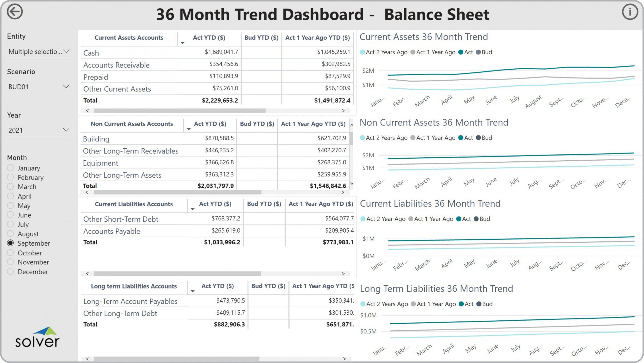Click the Act legend swatch in Current Assets trend
Screen dimensions: 644x363
point(461,52)
